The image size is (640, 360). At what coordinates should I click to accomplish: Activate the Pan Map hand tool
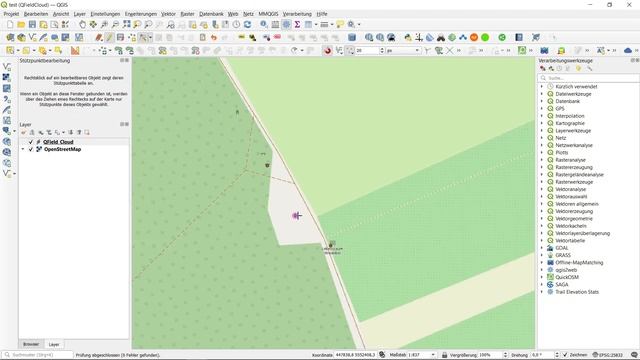click(82, 25)
